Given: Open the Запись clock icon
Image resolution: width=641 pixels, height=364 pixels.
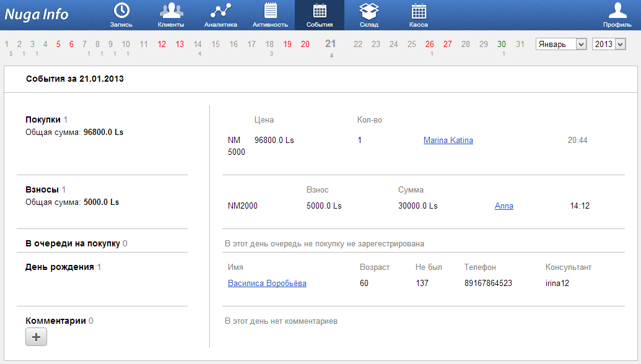Looking at the screenshot, I should click(x=121, y=11).
